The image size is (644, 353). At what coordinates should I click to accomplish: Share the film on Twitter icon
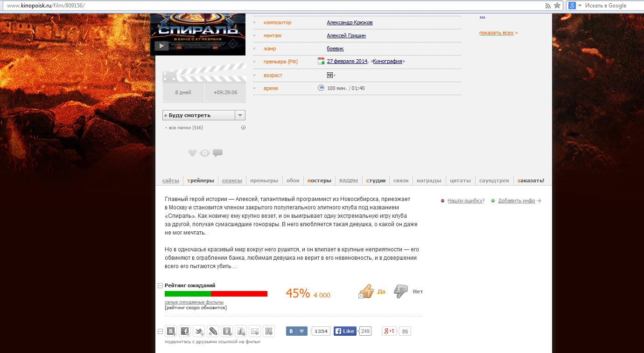pyautogui.click(x=199, y=331)
